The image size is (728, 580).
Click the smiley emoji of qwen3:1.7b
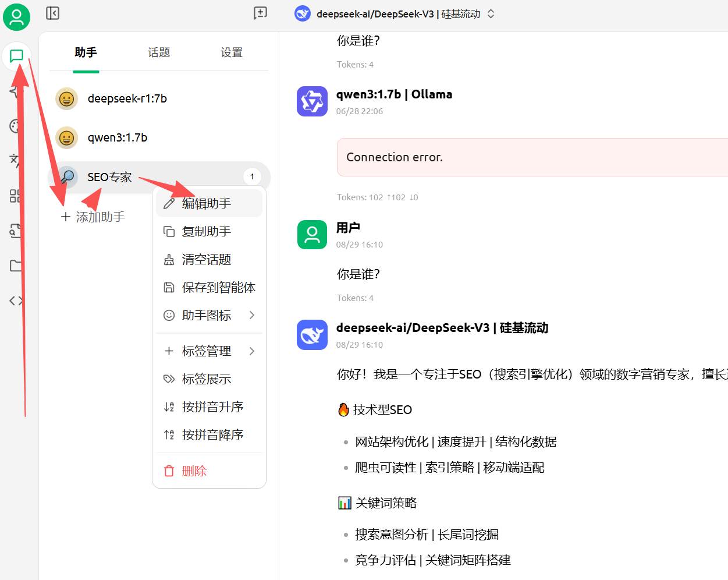66,137
